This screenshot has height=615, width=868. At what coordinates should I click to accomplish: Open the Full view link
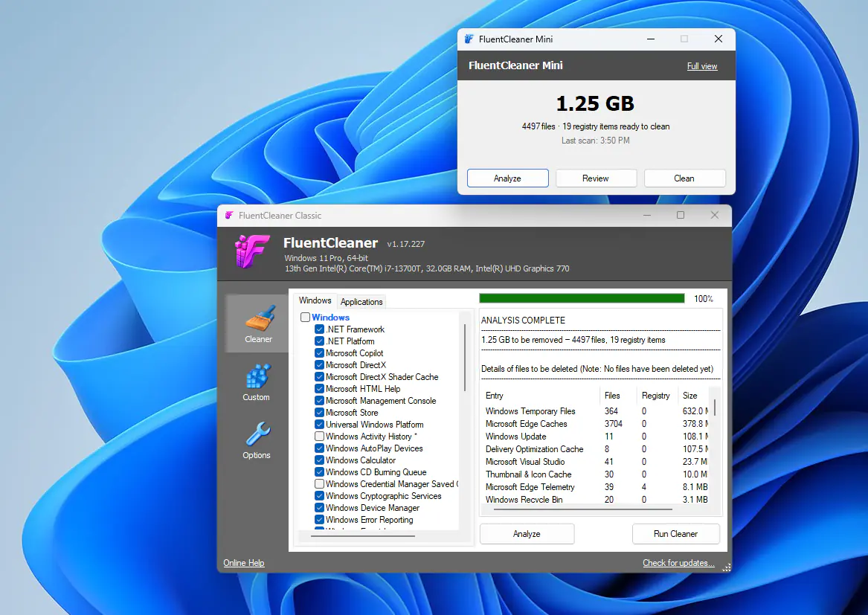[x=702, y=66]
